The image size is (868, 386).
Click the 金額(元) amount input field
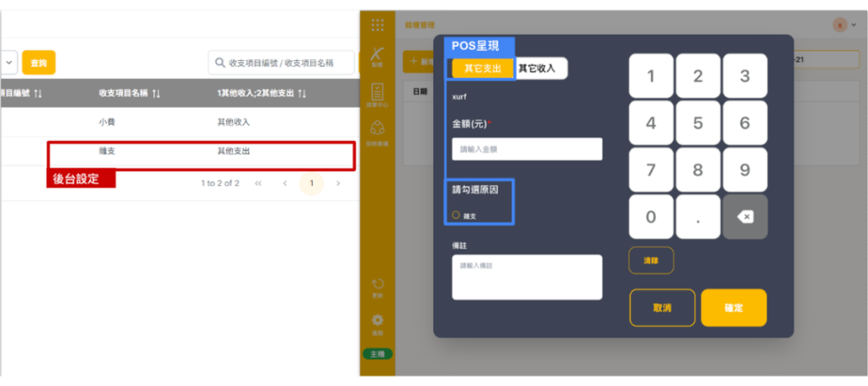(527, 149)
